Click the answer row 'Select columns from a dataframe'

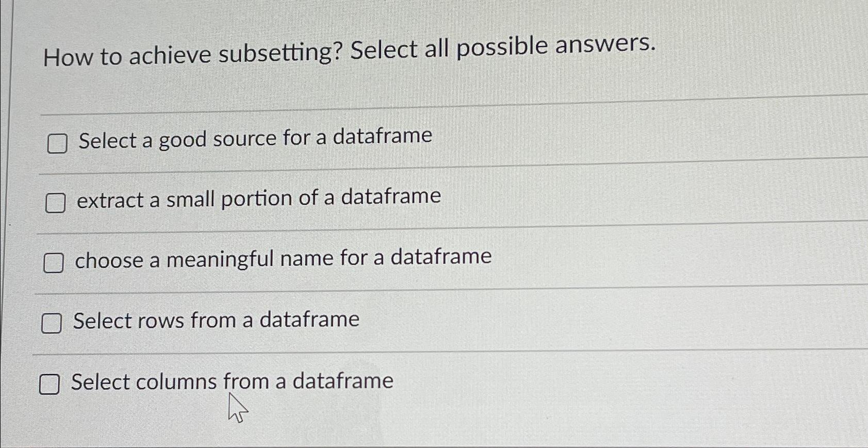232,381
